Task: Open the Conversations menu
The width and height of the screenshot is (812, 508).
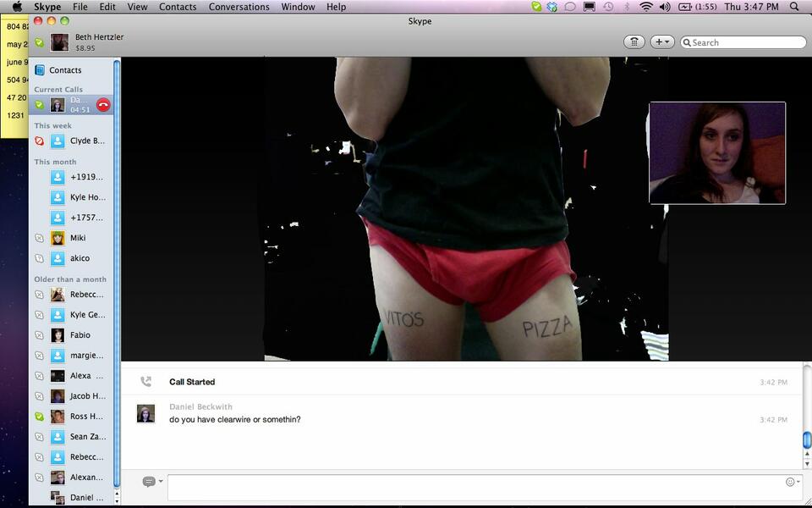Action: point(239,7)
